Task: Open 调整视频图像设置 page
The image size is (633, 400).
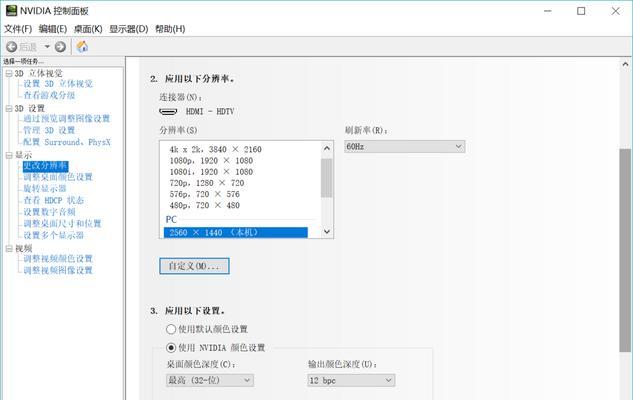Action: click(58, 270)
